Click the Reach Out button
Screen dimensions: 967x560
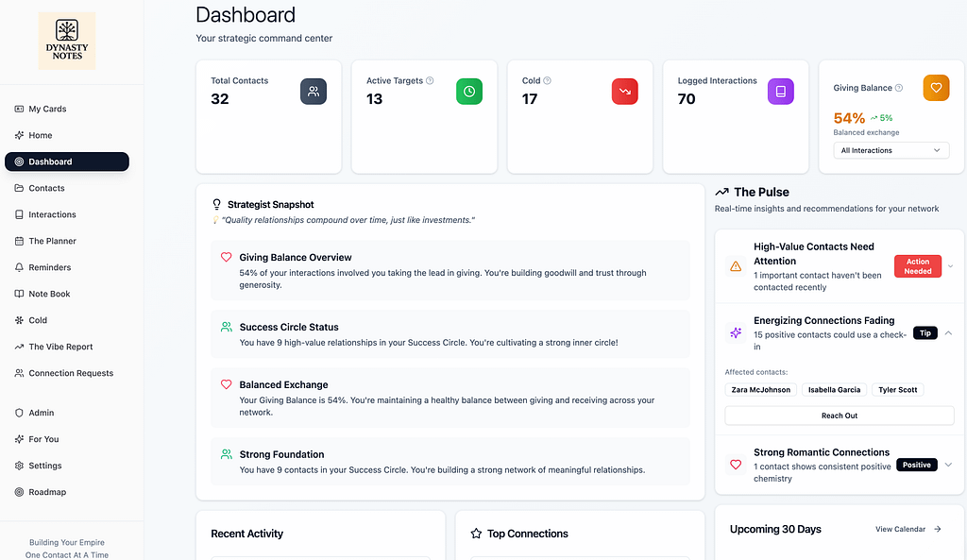[x=839, y=415]
